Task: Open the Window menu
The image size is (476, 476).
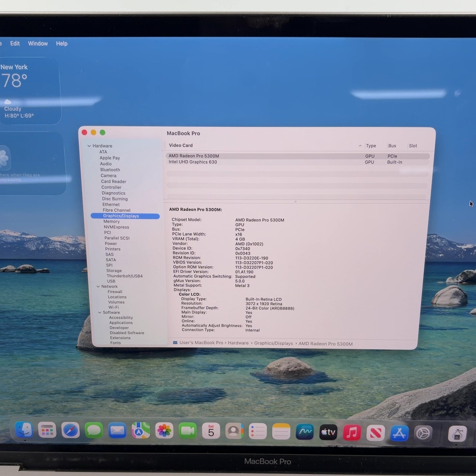Action: pos(38,43)
